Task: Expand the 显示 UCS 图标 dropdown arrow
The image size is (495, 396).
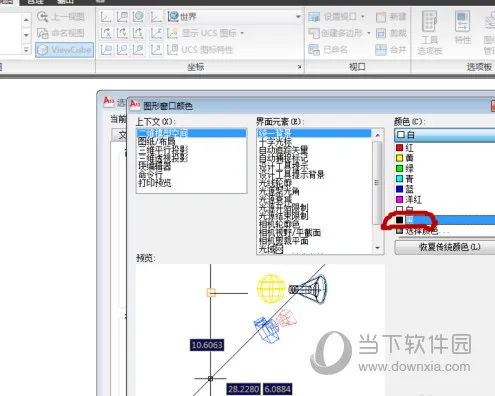Action: (x=242, y=33)
